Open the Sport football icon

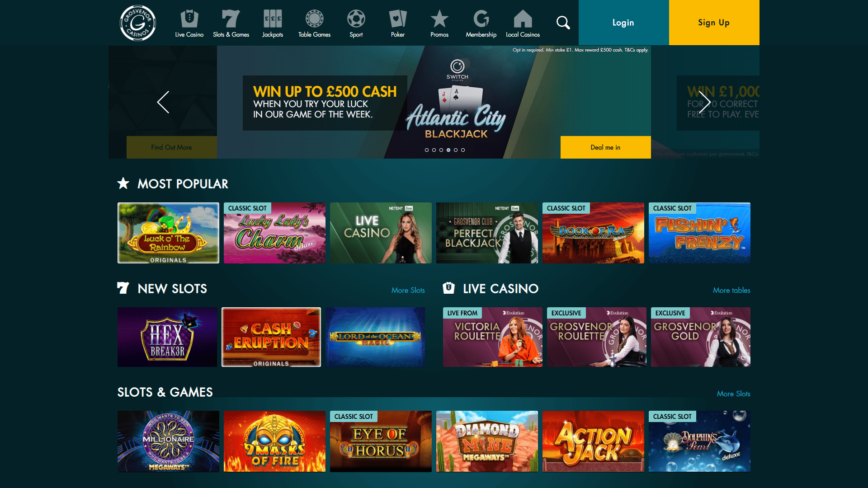point(356,19)
